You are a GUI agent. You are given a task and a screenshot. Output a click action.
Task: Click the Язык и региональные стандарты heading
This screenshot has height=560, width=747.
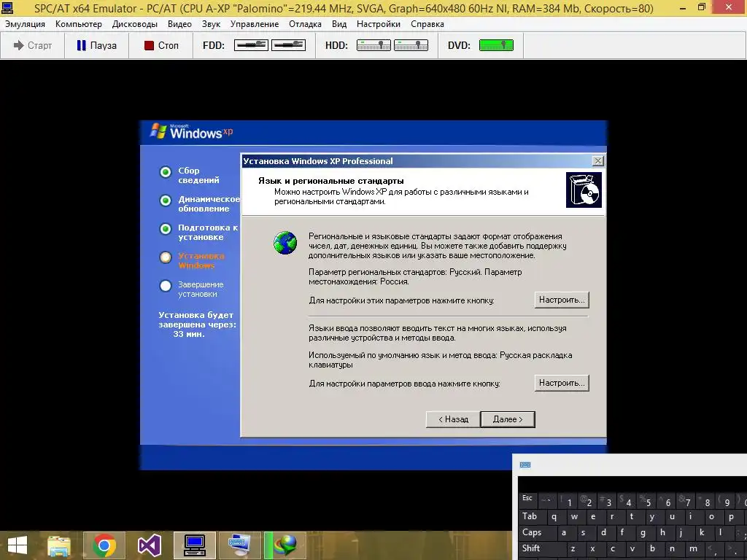pyautogui.click(x=331, y=181)
